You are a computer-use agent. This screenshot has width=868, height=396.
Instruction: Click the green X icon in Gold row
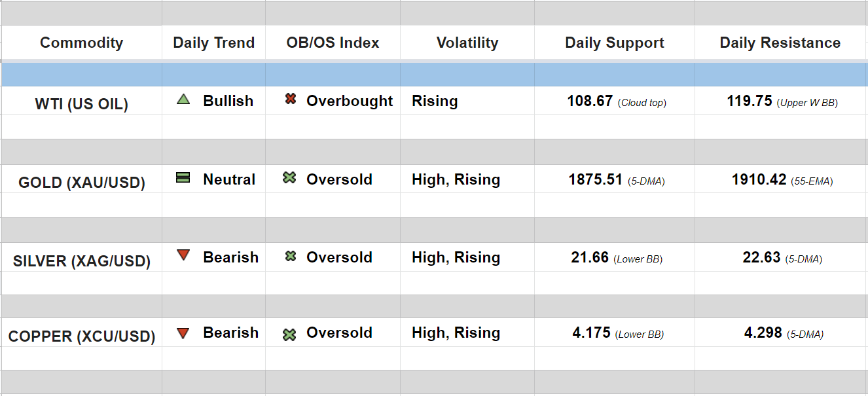289,177
